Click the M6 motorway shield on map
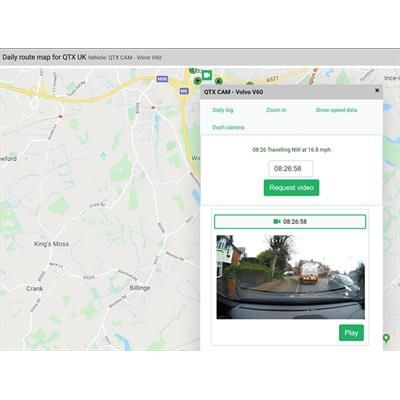The image size is (400, 400). point(183,91)
